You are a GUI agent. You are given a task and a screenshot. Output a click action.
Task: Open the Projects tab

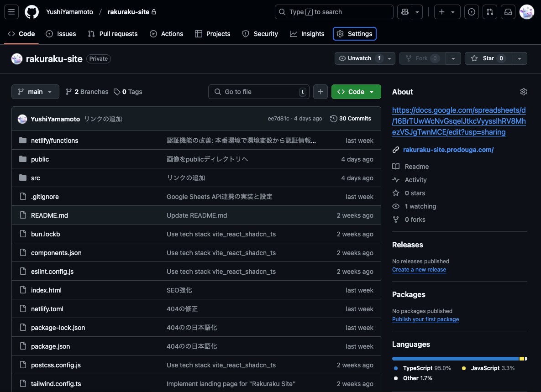pyautogui.click(x=213, y=34)
